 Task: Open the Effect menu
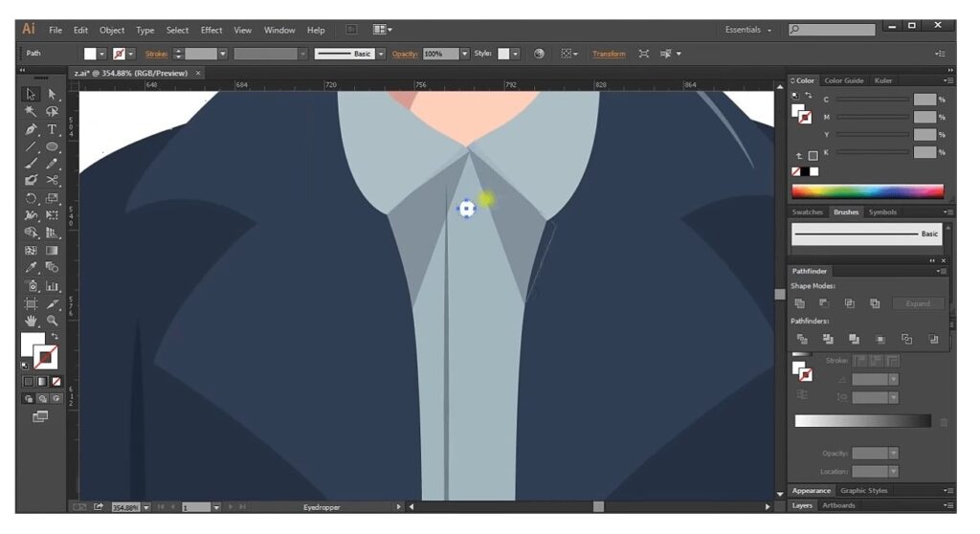[212, 30]
